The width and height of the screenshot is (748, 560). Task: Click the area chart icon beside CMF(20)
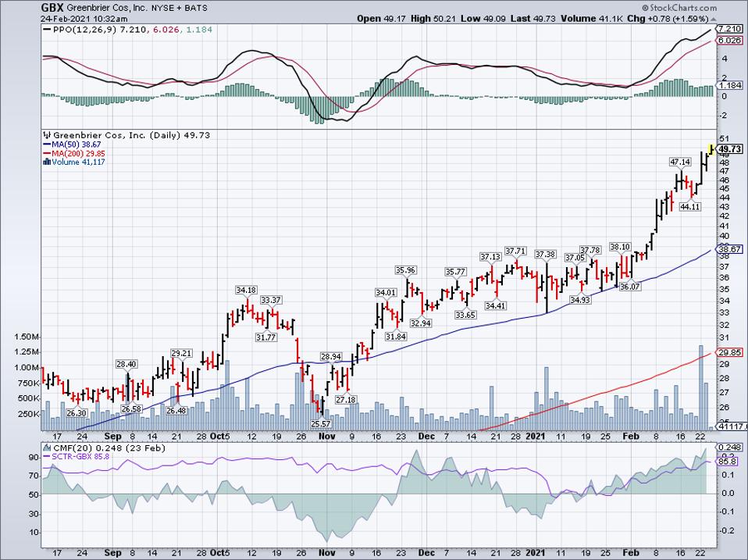point(47,448)
